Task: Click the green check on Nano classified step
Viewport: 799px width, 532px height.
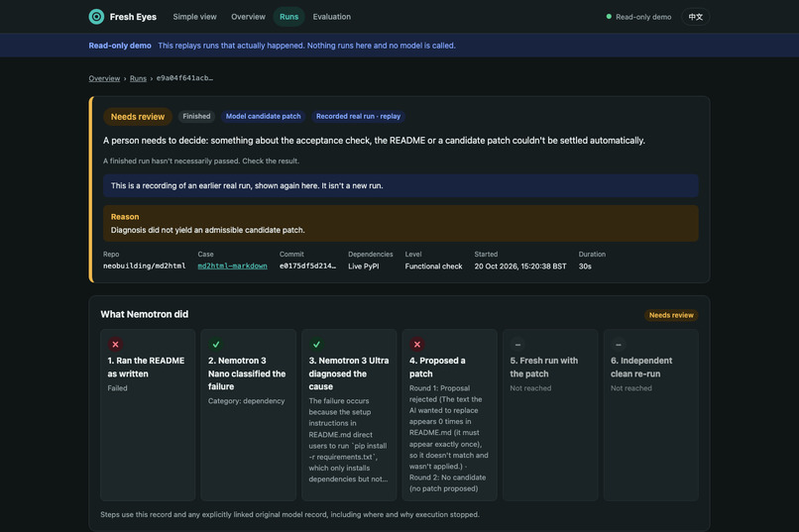Action: pos(215,344)
